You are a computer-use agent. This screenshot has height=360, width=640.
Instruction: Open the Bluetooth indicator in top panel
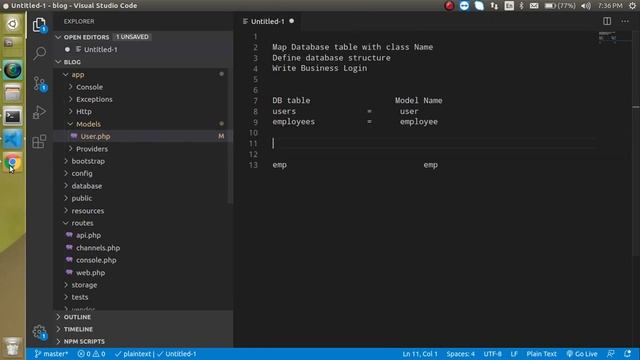click(x=521, y=6)
